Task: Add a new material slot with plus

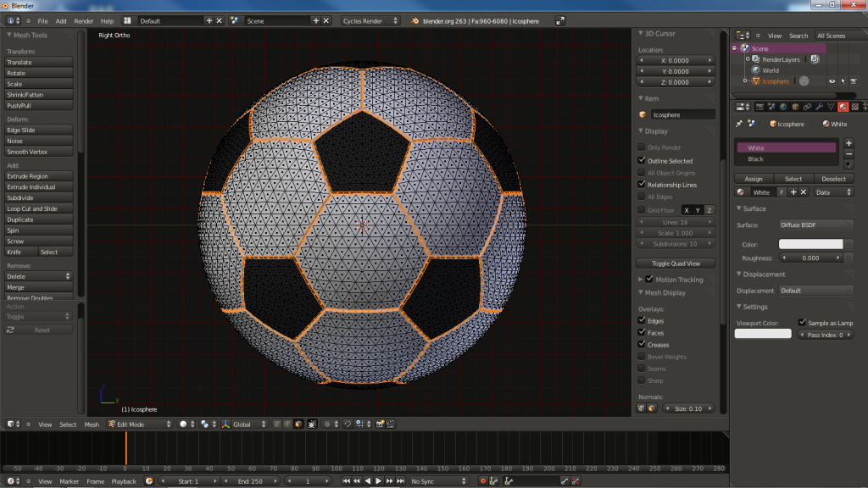Action: 849,142
